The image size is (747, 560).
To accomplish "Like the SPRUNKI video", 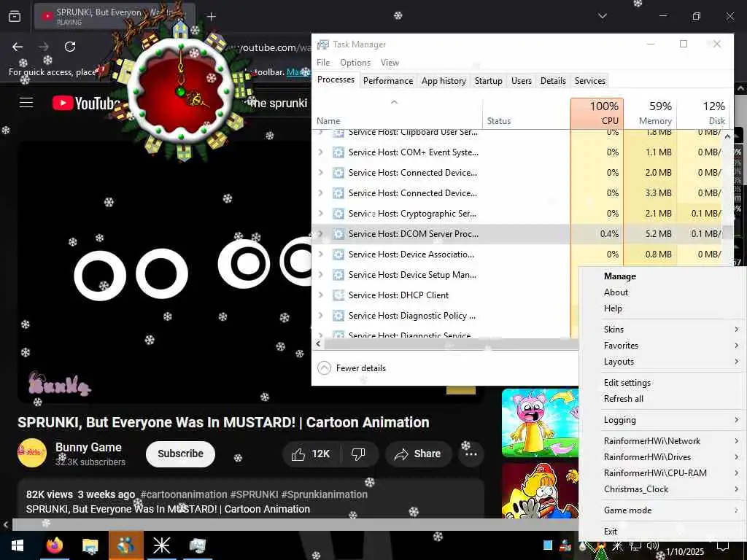I will point(311,454).
